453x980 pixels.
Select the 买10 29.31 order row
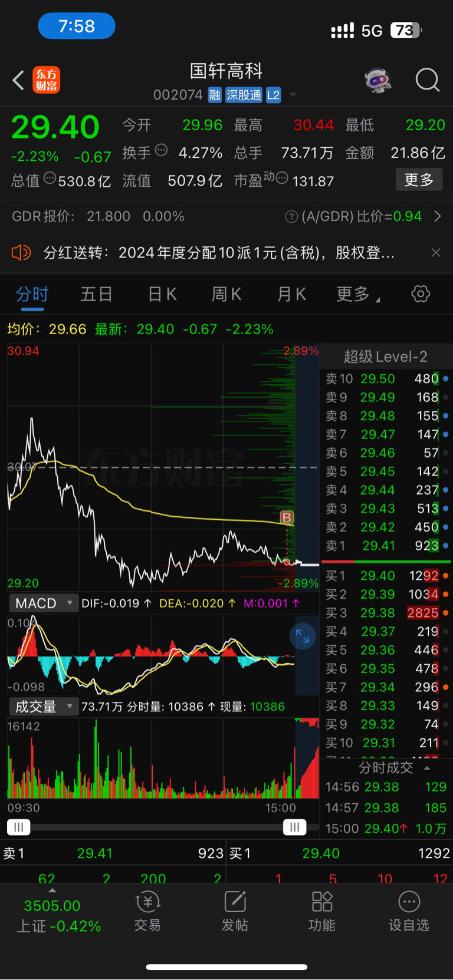click(386, 743)
